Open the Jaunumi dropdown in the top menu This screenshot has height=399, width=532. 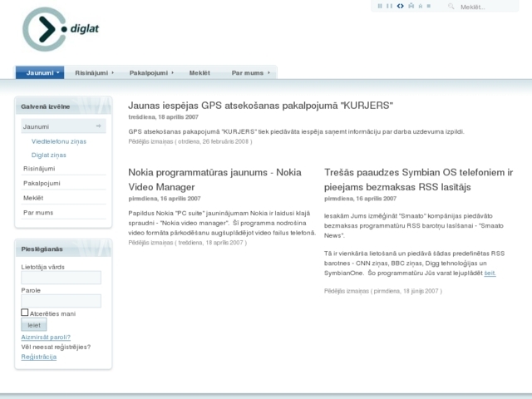pos(40,73)
